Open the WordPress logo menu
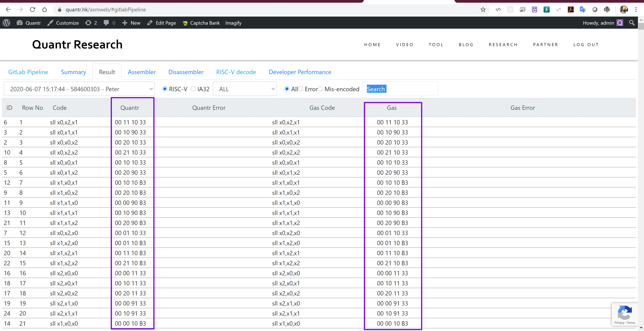The image size is (644, 331). [x=7, y=23]
